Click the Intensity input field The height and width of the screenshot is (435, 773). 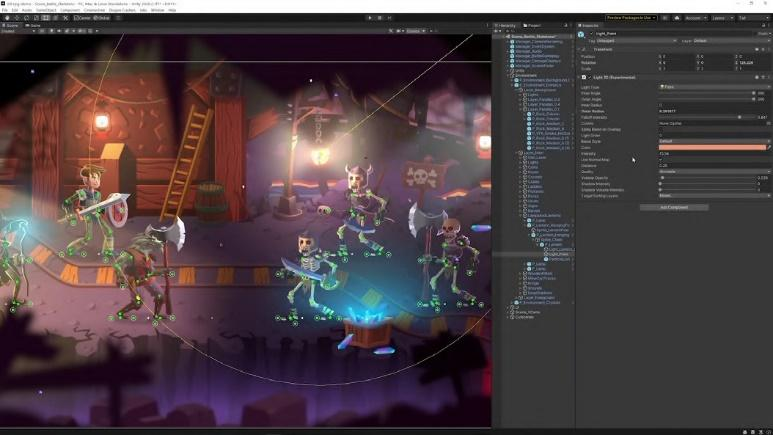[715, 153]
